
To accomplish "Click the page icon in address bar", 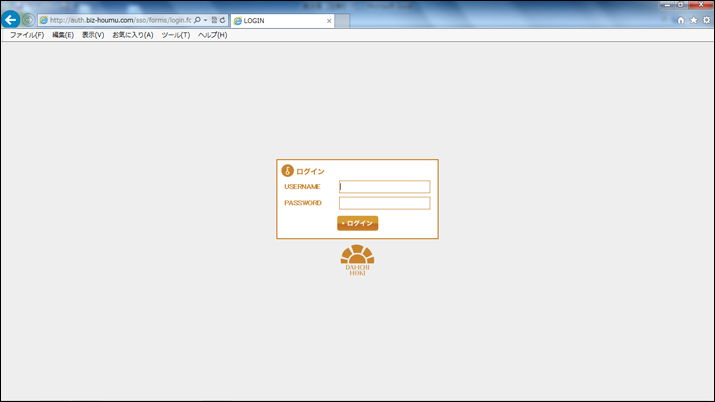I will [x=43, y=20].
